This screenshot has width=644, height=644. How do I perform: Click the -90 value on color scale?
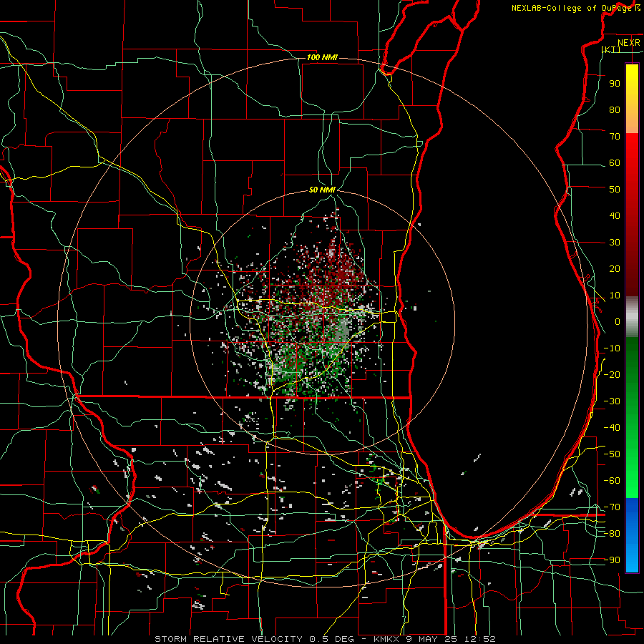[x=612, y=560]
